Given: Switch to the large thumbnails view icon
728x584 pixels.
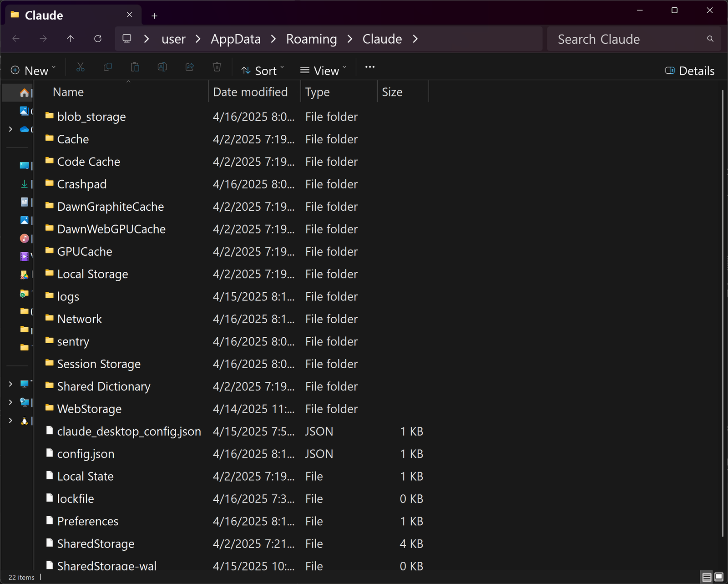Looking at the screenshot, I should click(719, 577).
